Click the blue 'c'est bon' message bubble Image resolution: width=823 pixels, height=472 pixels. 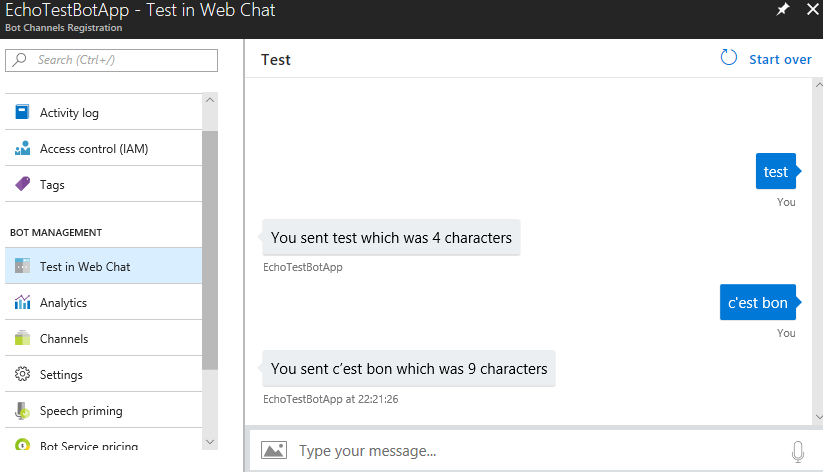coord(758,302)
